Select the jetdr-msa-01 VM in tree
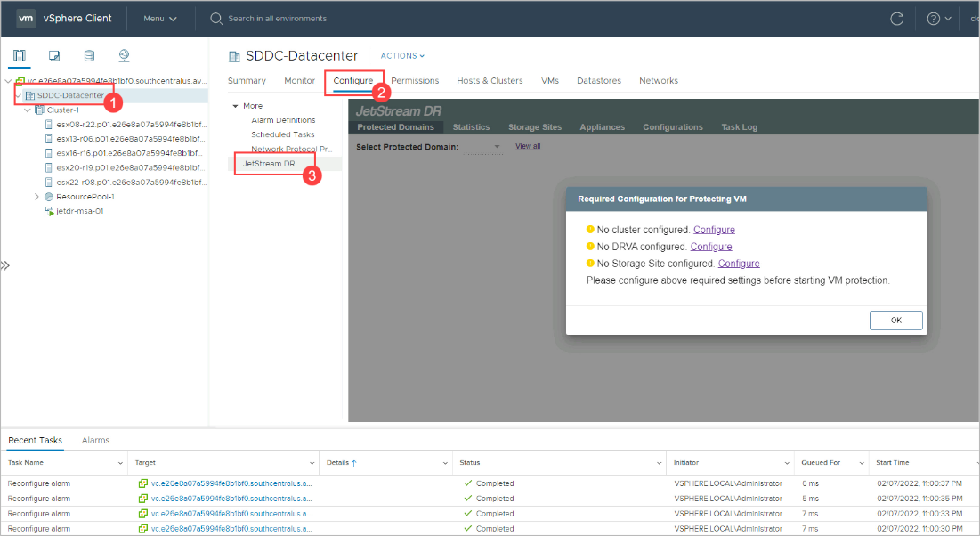This screenshot has height=536, width=980. (x=80, y=212)
